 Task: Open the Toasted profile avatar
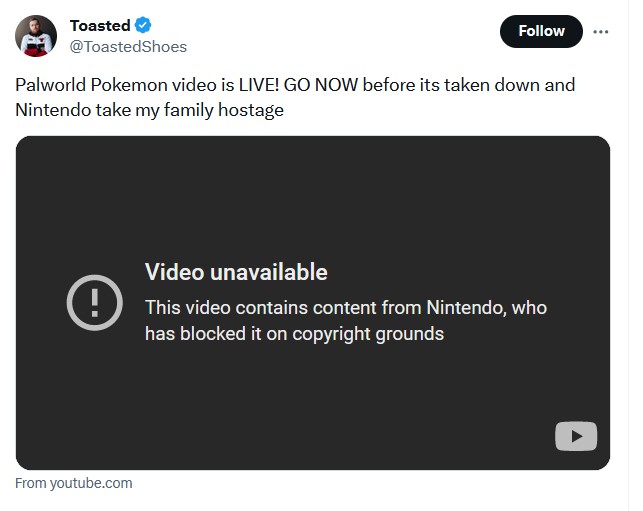[x=36, y=35]
